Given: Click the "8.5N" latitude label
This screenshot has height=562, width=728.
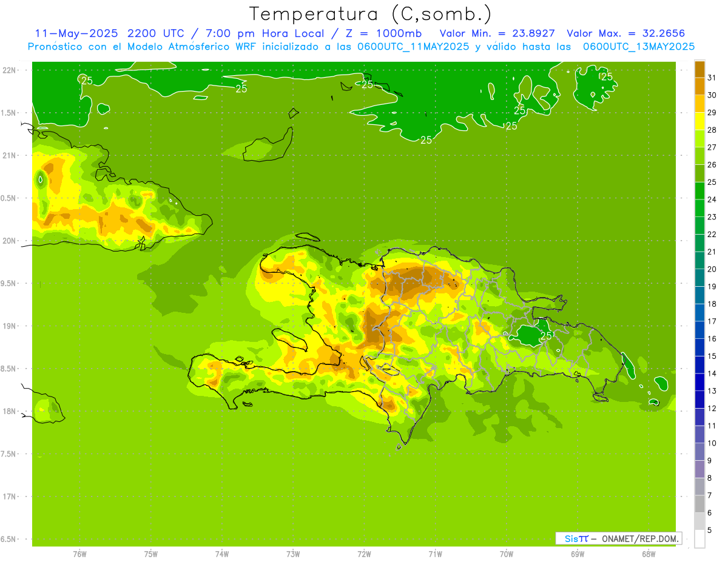Looking at the screenshot, I should (8, 369).
